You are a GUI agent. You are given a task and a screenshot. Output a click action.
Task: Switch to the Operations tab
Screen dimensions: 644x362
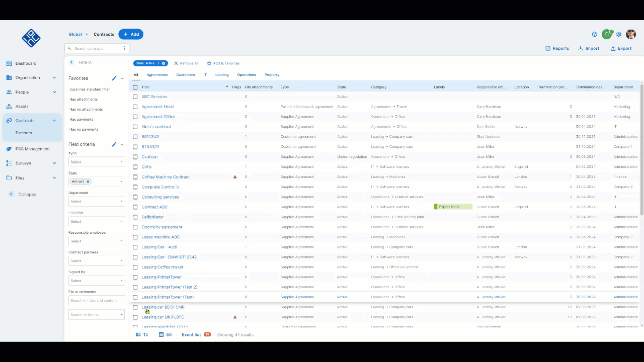coord(247,75)
